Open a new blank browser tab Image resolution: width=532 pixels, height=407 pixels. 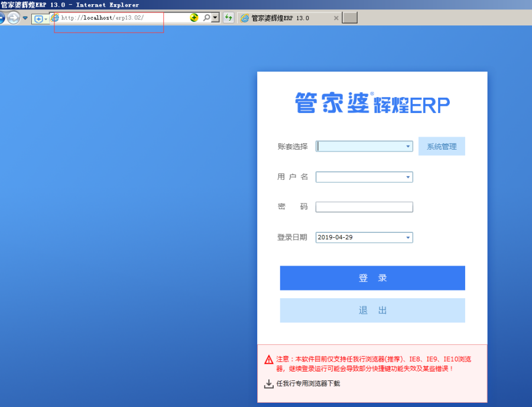[350, 18]
